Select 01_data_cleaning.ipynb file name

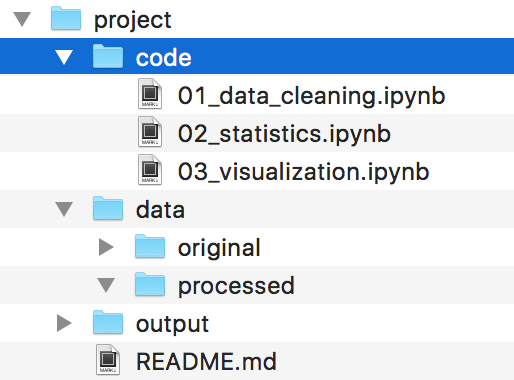click(x=311, y=97)
